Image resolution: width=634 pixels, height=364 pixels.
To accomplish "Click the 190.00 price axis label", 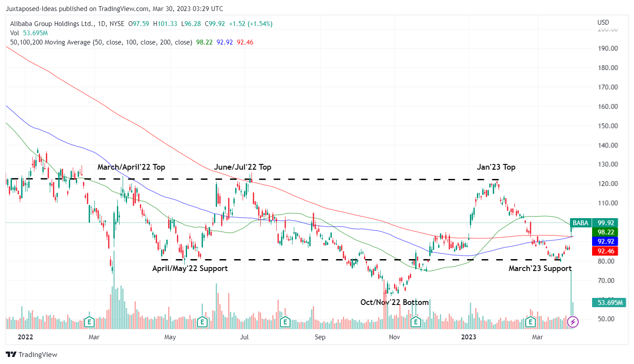I will [x=607, y=48].
